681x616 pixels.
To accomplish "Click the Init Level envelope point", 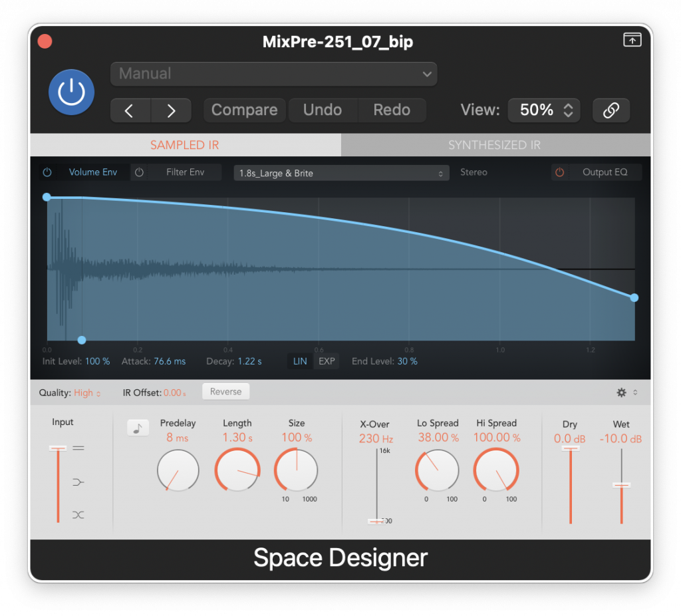I will point(47,197).
